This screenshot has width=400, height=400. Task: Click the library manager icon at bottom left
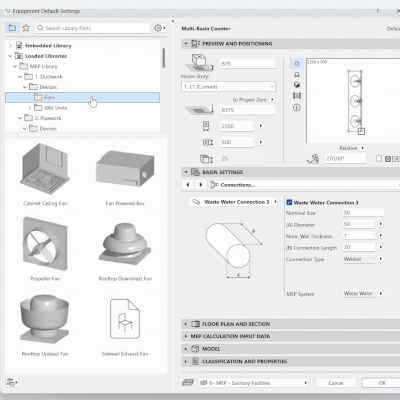tap(12, 382)
